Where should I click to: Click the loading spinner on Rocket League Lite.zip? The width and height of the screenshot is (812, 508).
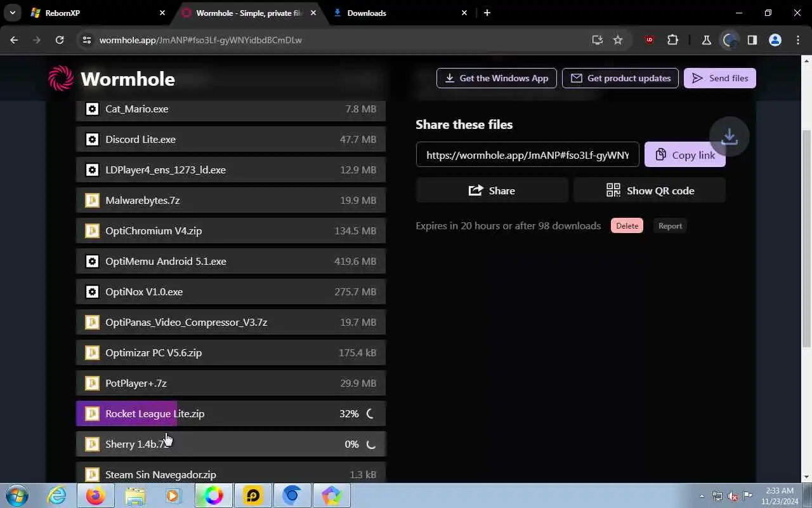[371, 413]
